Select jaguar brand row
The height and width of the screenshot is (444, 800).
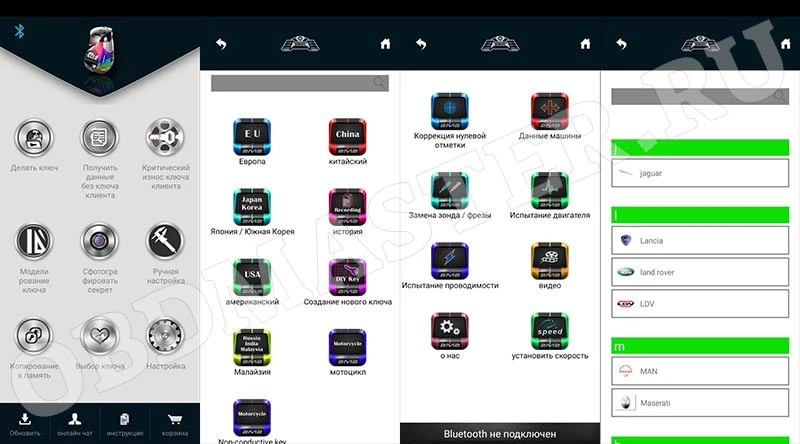coord(700,173)
